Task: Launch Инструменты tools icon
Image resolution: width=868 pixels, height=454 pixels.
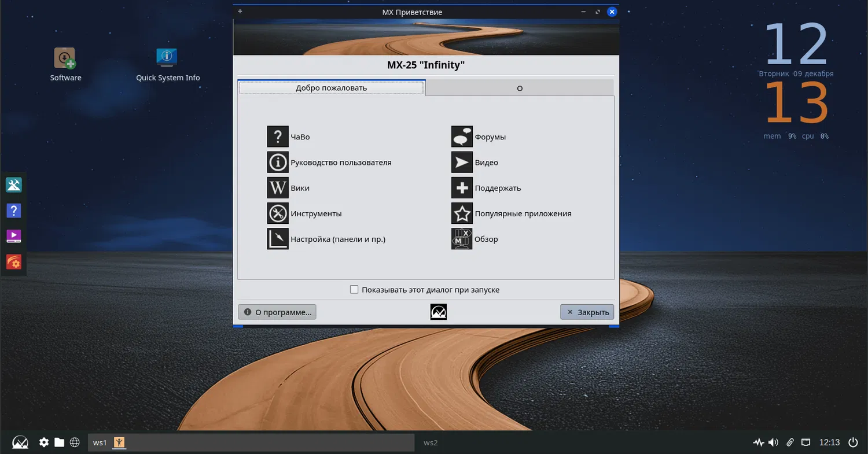Action: [x=278, y=213]
